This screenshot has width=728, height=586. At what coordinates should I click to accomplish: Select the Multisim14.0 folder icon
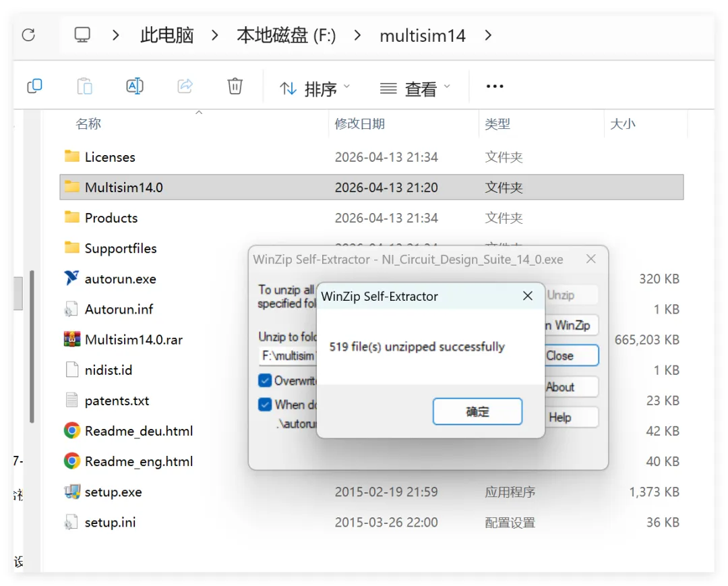click(x=72, y=187)
